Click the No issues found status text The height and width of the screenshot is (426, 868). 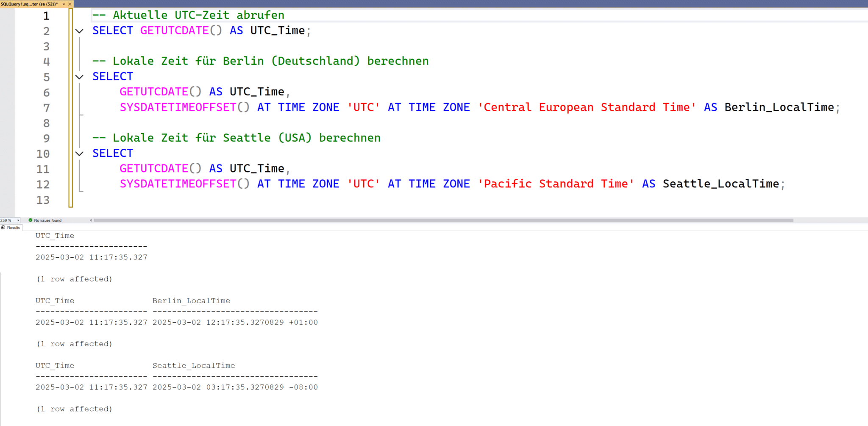[x=48, y=220]
